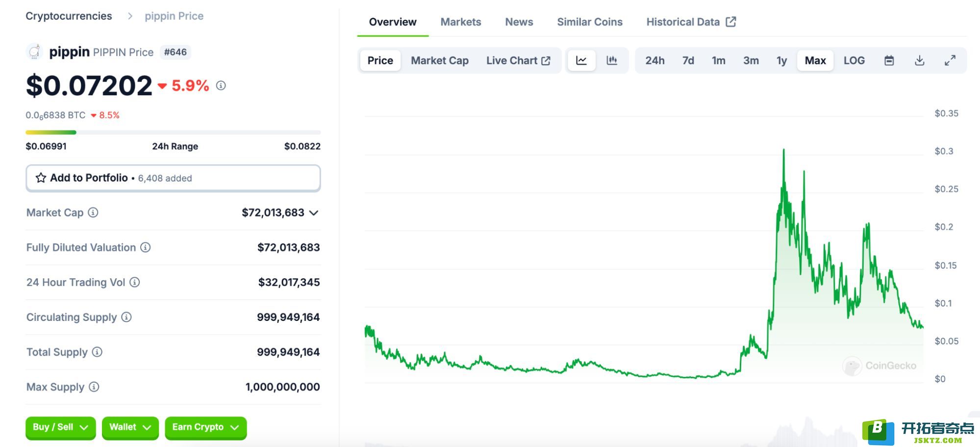Click the 24h Range progress bar
This screenshot has width=980, height=447.
(x=173, y=132)
